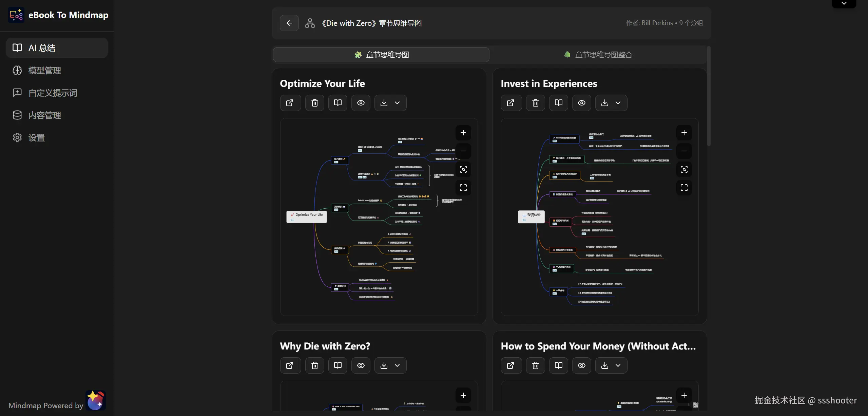Viewport: 868px width, 416px height.
Task: Fit Optimize Your Life mindmap to view
Action: point(463,169)
